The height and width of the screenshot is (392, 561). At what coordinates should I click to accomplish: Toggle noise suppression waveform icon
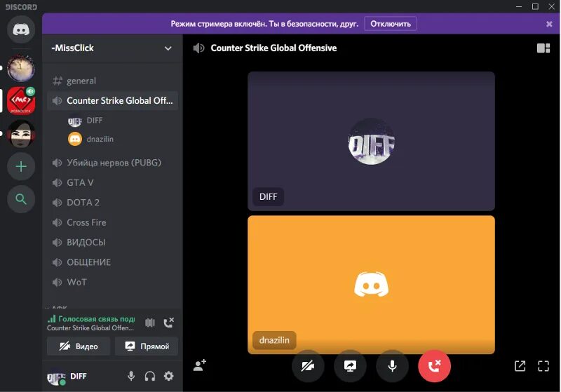150,323
